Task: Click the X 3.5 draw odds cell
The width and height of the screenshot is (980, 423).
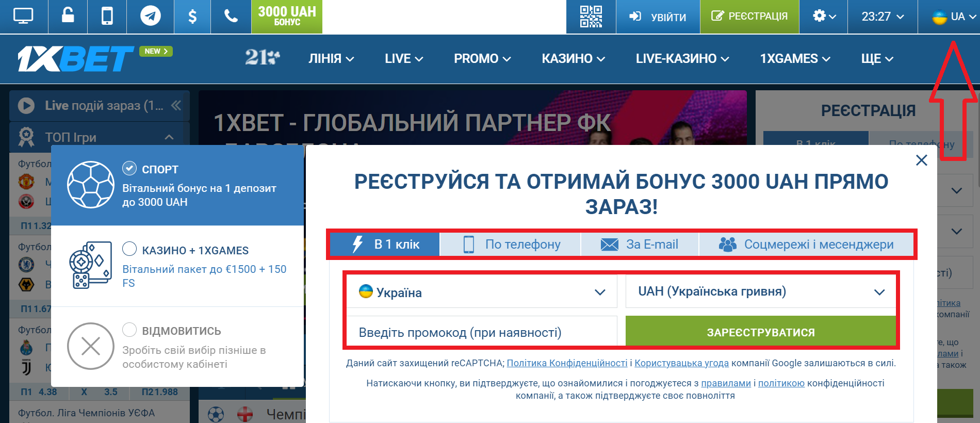Action: pos(98,392)
